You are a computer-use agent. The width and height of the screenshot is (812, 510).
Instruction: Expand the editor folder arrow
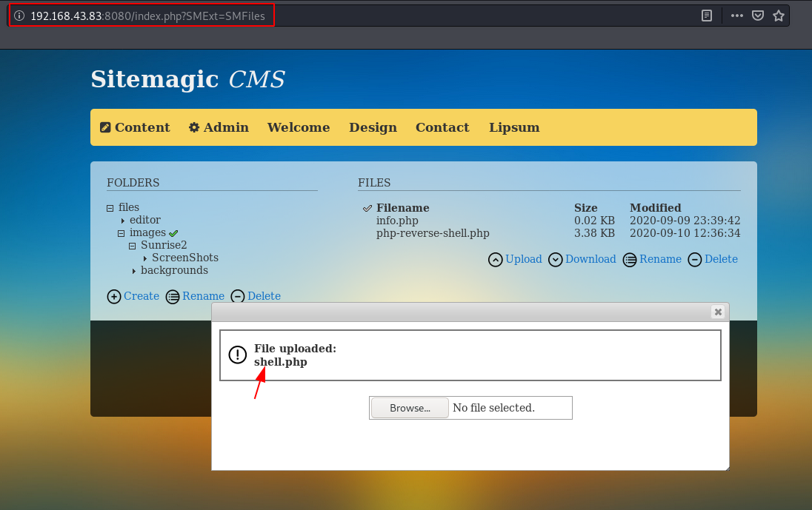click(123, 221)
